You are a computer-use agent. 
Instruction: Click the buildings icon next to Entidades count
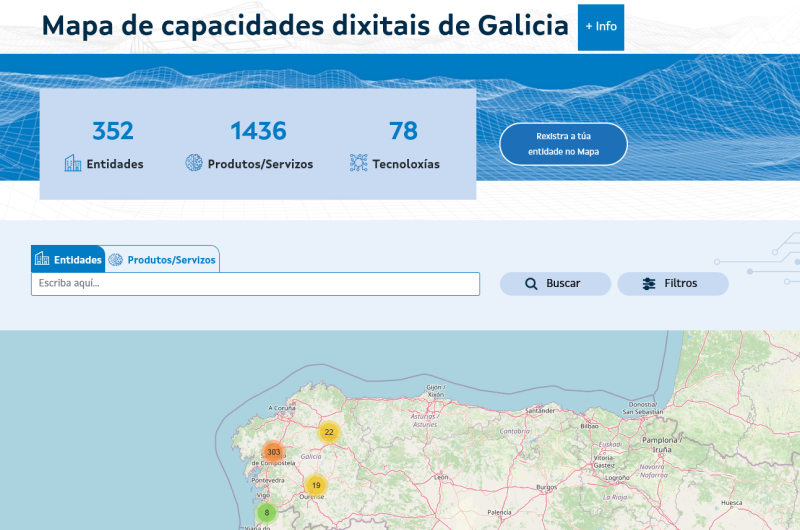(73, 163)
